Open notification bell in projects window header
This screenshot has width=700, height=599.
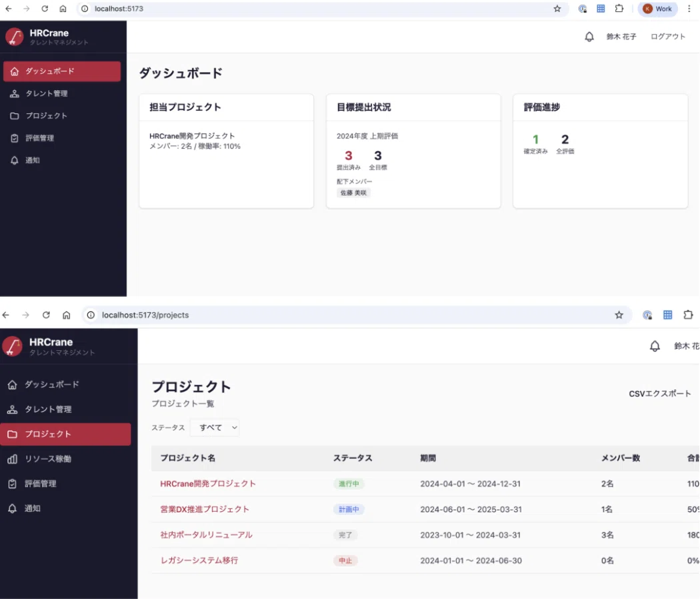tap(655, 346)
